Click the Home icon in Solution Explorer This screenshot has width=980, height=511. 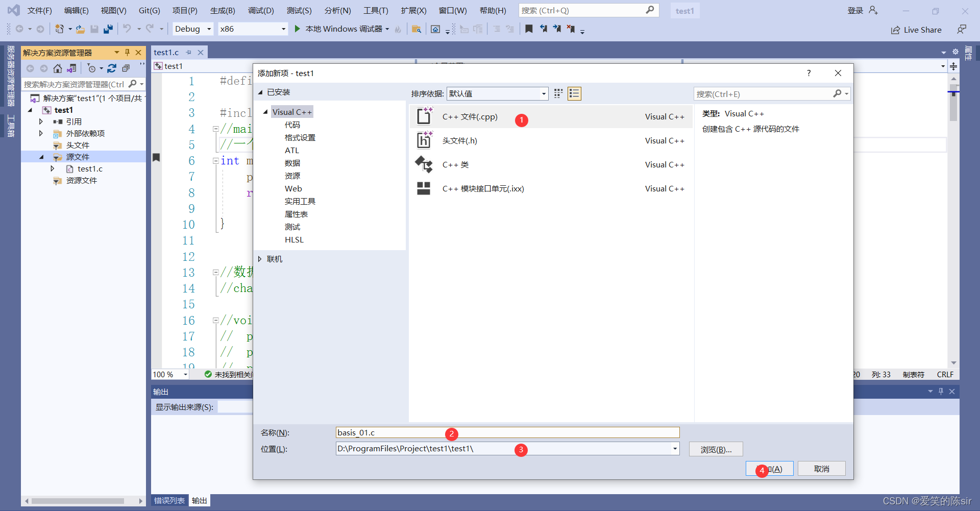click(x=58, y=68)
